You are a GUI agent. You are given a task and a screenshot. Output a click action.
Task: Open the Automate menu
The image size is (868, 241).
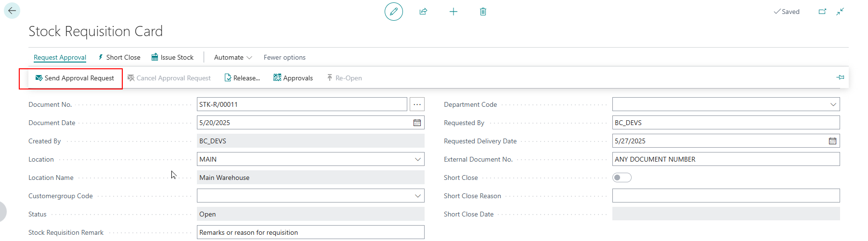click(233, 57)
